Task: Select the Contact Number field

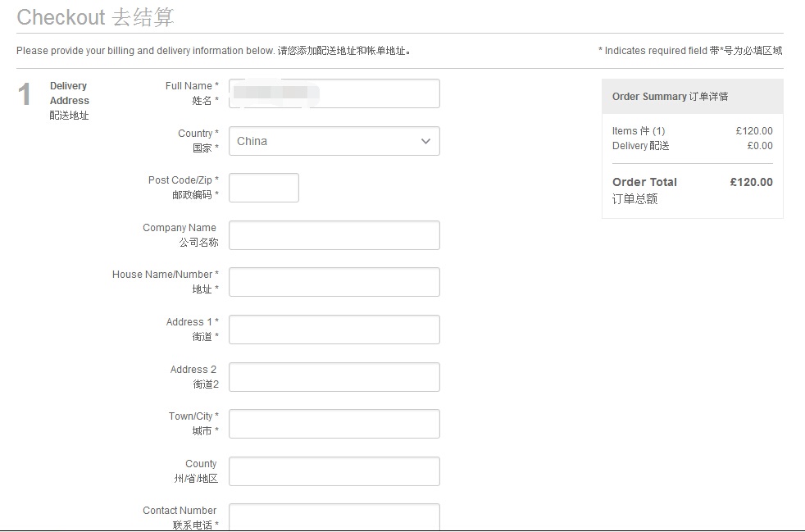Action: click(334, 516)
